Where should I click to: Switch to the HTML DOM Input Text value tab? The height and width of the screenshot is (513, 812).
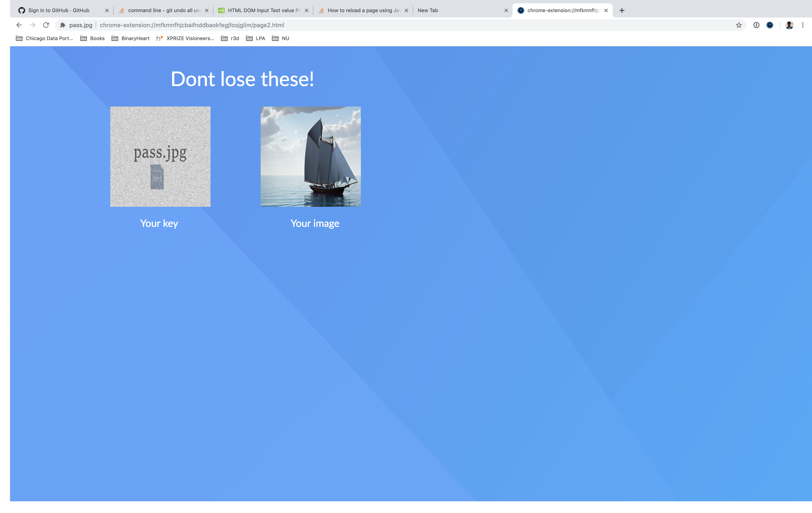pos(263,10)
